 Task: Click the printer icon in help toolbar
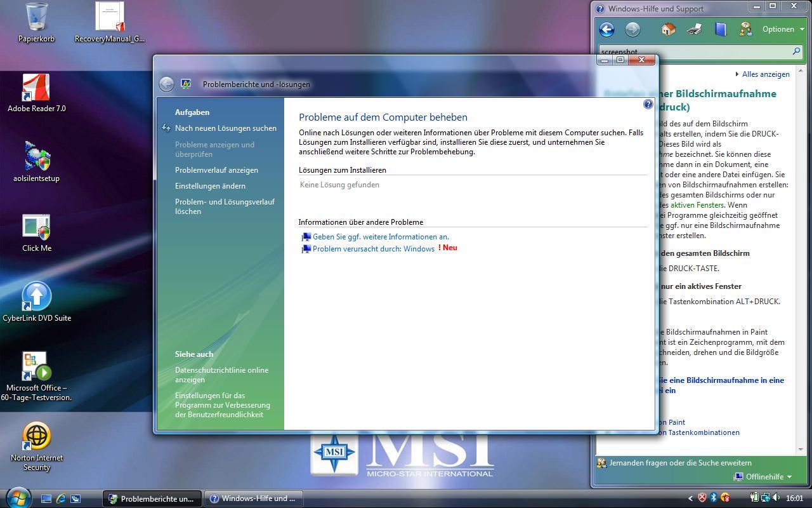tap(694, 29)
